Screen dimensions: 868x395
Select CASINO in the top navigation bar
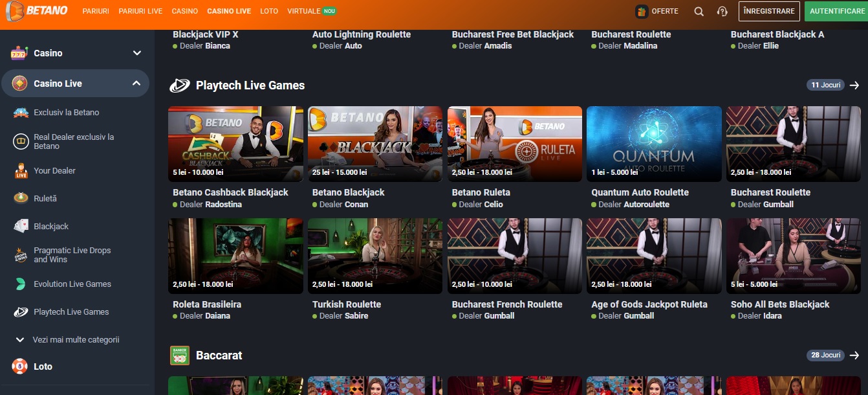pyautogui.click(x=185, y=12)
